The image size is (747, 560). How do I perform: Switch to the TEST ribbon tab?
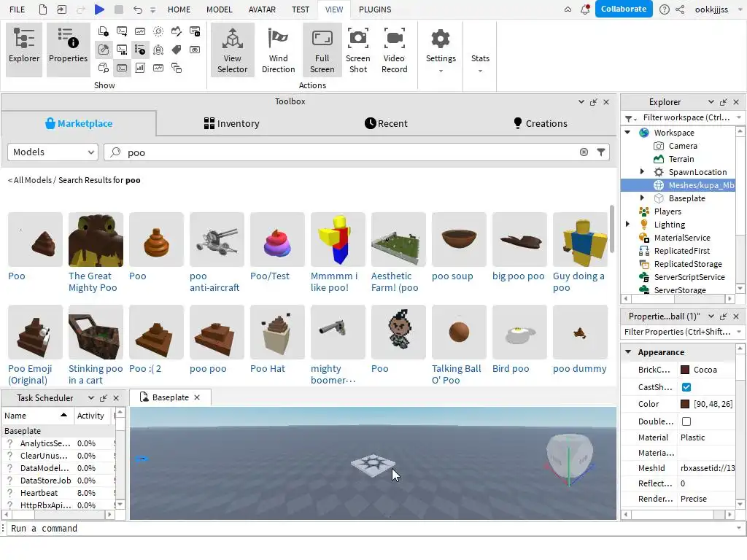tap(301, 9)
